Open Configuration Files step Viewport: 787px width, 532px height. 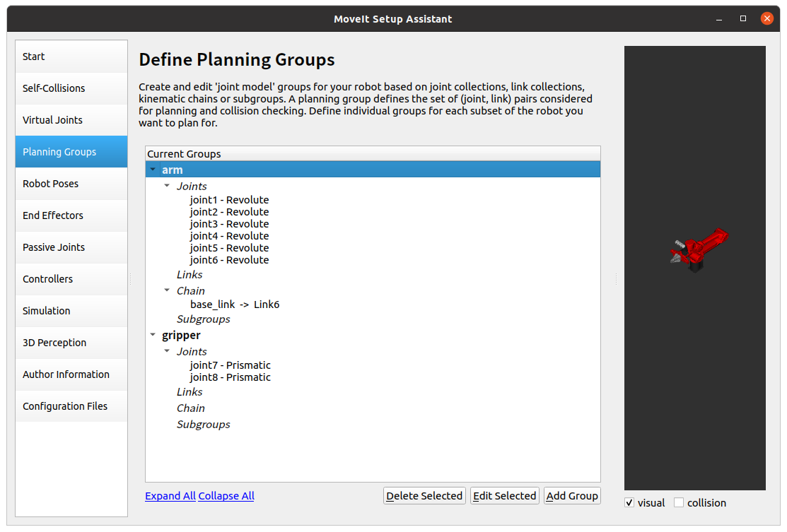71,406
